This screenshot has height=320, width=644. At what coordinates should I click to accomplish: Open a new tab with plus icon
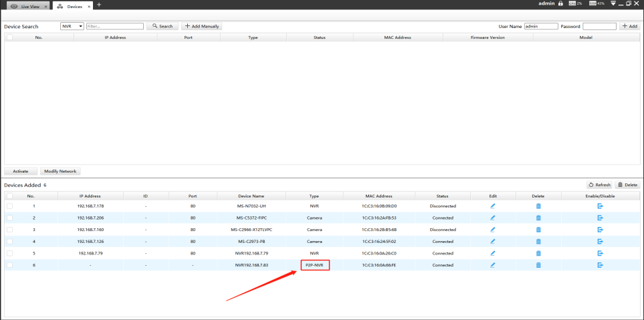pyautogui.click(x=98, y=5)
